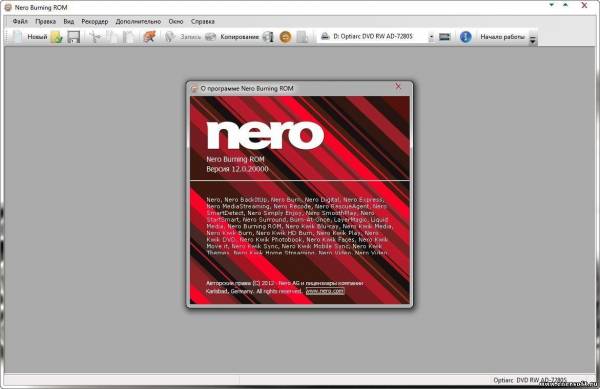600x389 pixels.
Task: Save the compilation with the floppy disk icon
Action: click(73, 37)
